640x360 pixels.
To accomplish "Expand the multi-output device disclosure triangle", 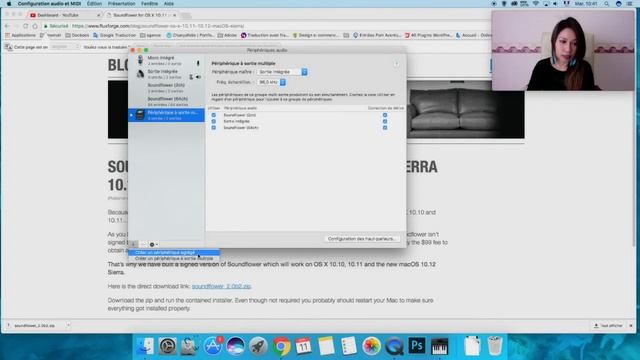I will pos(131,115).
